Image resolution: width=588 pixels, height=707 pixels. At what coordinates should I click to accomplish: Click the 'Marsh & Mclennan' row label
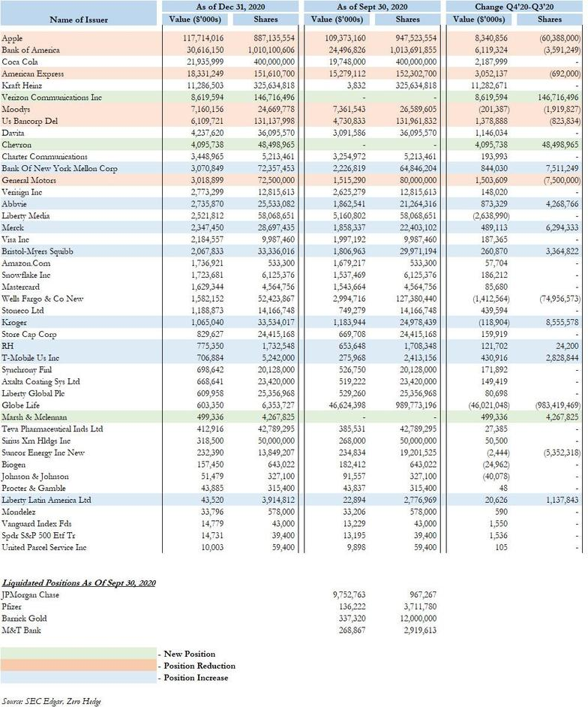click(34, 417)
